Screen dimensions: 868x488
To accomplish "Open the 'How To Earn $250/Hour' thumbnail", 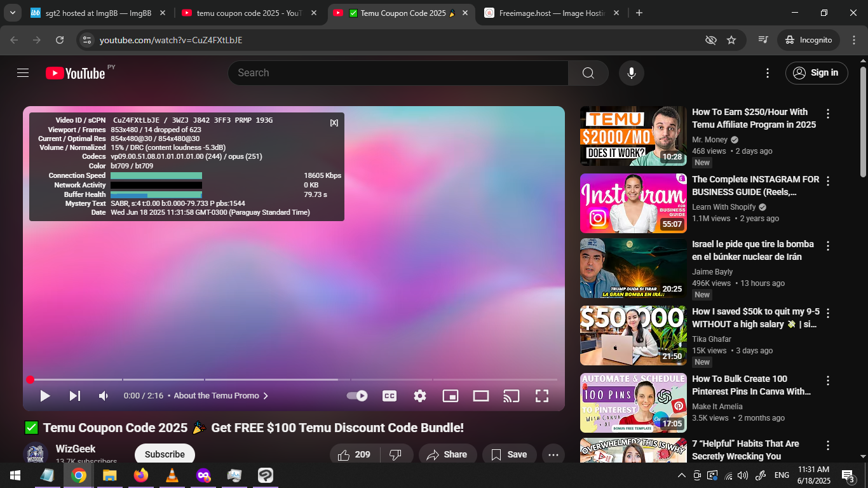I will coord(634,136).
